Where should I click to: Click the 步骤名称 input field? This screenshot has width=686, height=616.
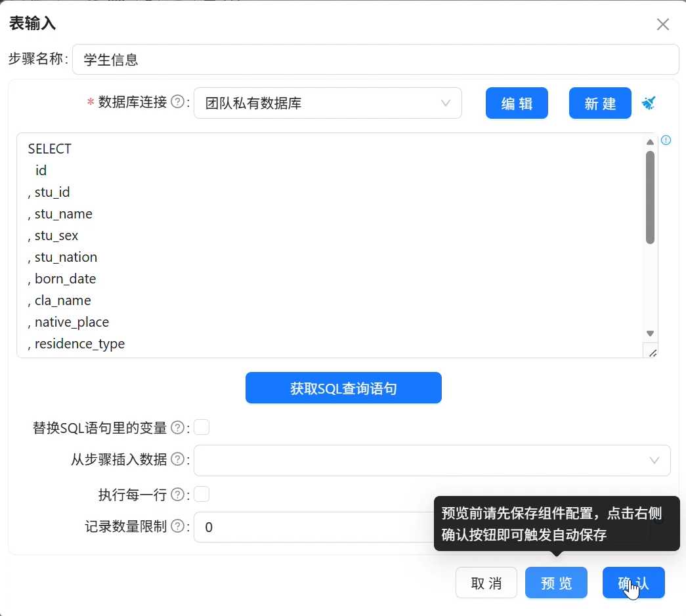point(375,60)
